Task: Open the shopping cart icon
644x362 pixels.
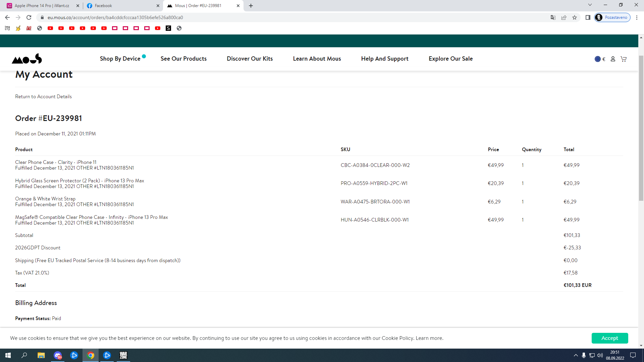Action: [x=624, y=59]
